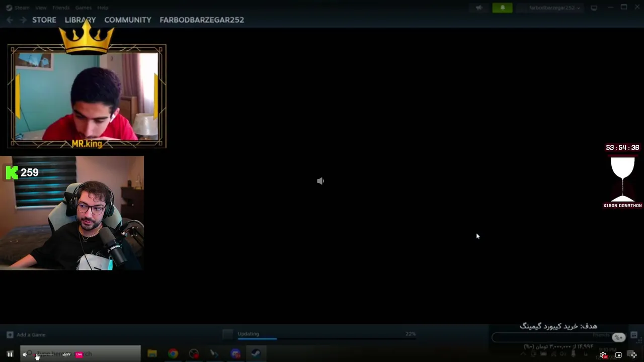The height and width of the screenshot is (362, 644).
Task: Click the forward navigation arrow
Action: (x=23, y=20)
